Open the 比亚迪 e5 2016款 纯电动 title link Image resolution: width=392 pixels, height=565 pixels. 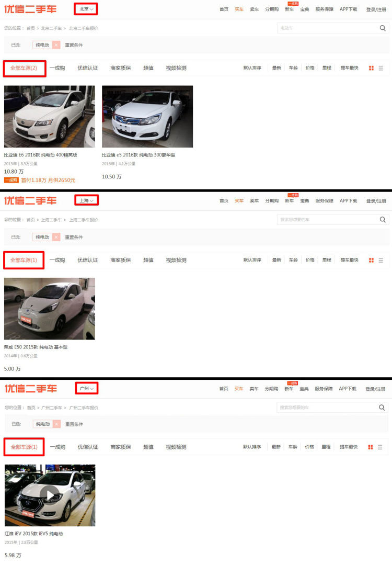click(139, 155)
